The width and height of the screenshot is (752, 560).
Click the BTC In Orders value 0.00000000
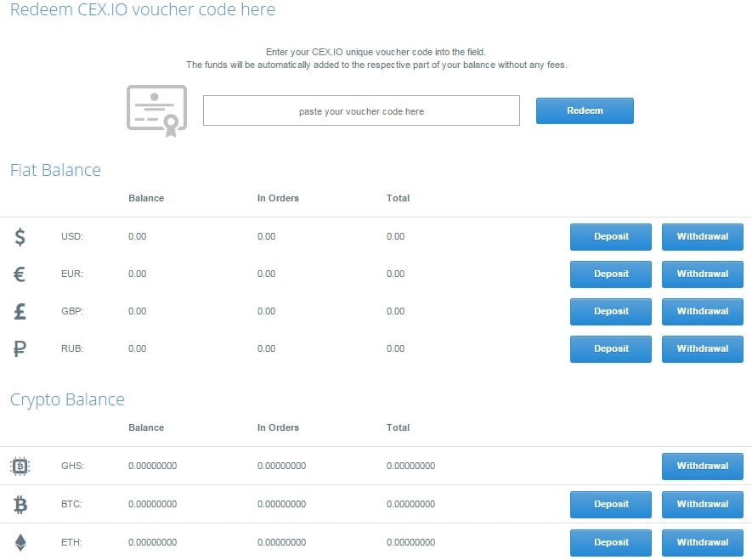281,505
